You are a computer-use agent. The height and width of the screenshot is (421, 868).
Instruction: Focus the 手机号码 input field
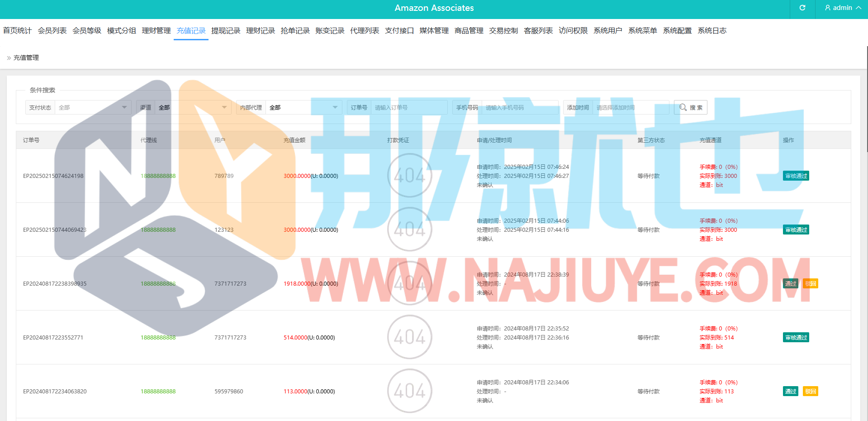click(520, 108)
